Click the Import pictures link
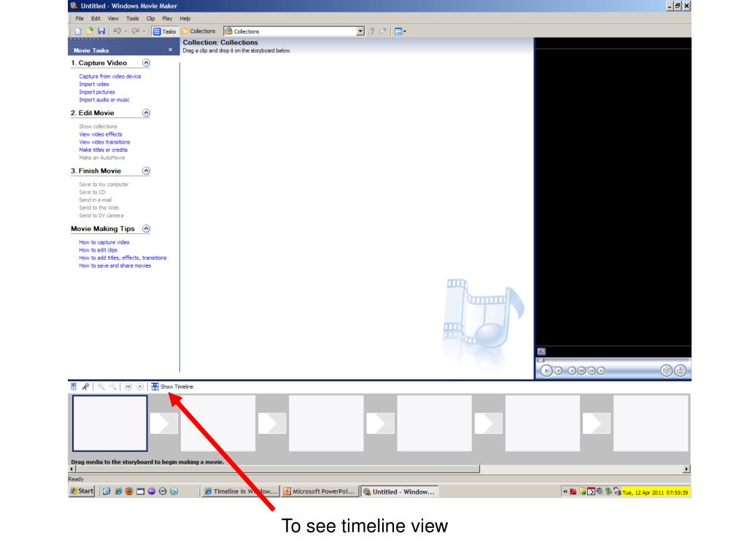 97,92
